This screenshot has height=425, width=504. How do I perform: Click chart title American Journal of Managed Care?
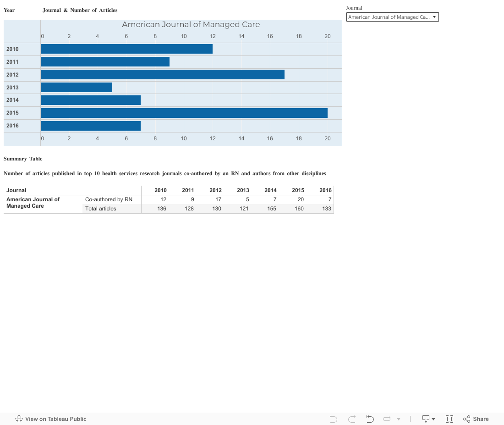coord(191,24)
